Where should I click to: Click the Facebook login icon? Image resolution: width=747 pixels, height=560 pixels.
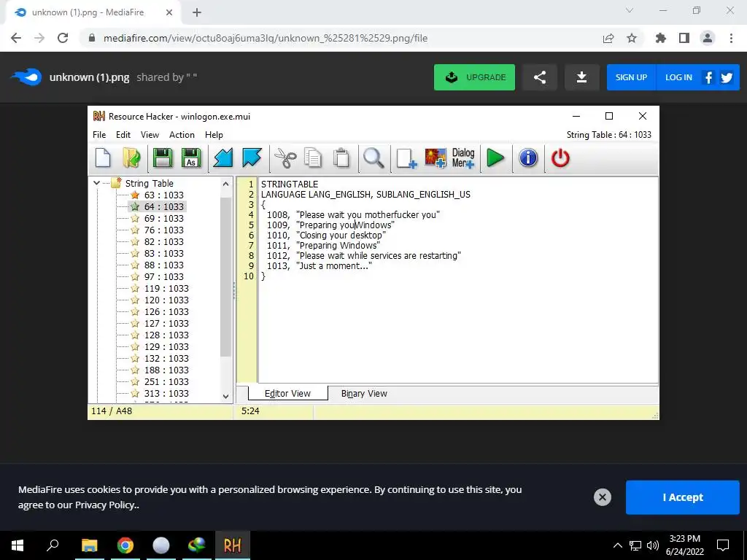coord(708,77)
